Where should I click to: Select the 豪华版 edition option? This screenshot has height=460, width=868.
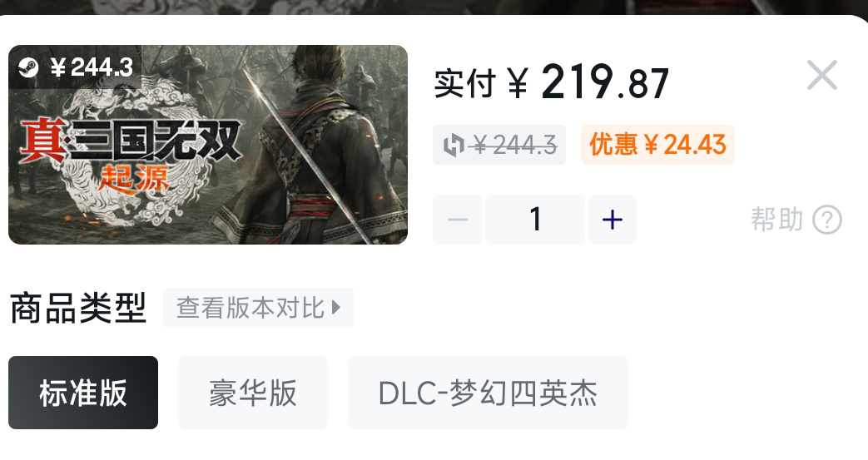253,393
